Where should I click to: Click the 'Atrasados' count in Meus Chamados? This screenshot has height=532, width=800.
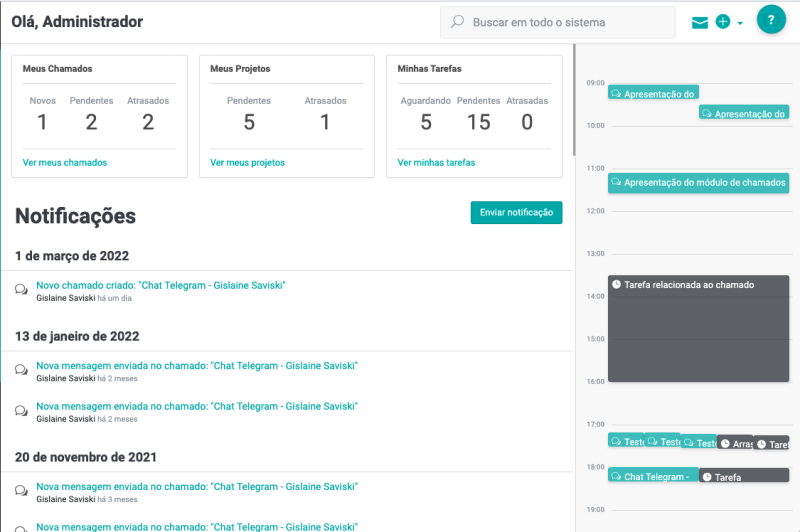(148, 122)
